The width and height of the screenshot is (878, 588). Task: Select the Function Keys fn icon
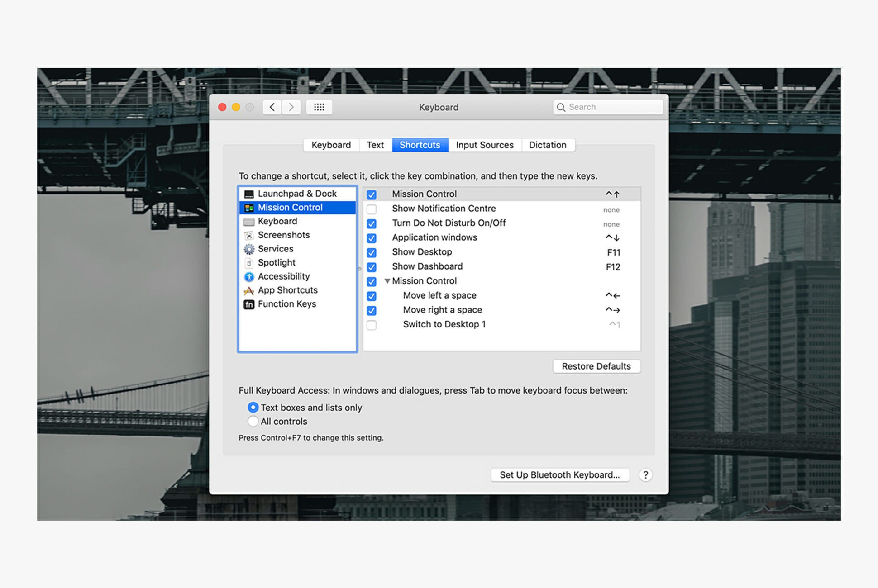click(x=249, y=304)
